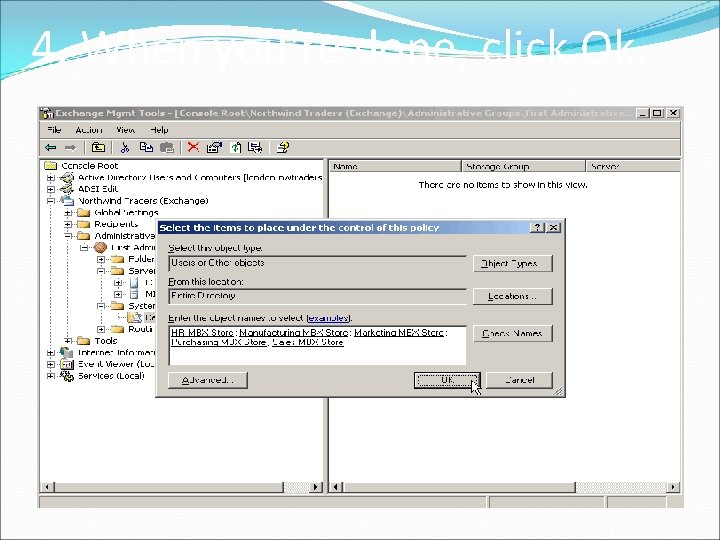720x540 pixels.
Task: Click the Manufacturing MBX Store entry
Action: point(293,332)
